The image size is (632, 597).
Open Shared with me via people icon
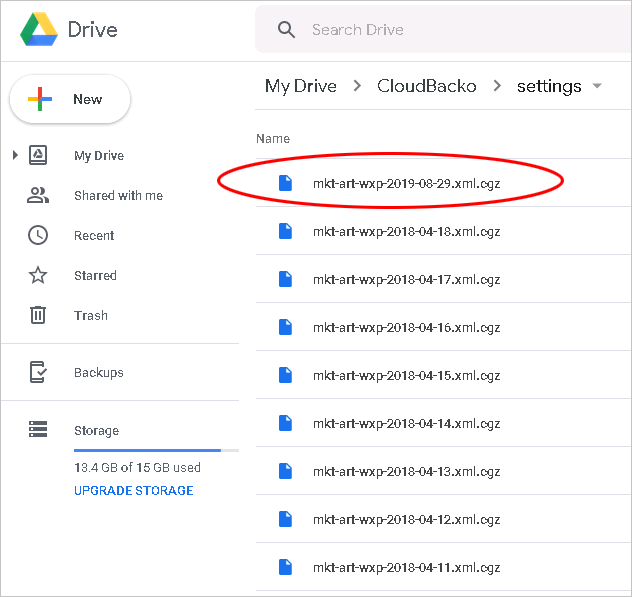tap(38, 196)
